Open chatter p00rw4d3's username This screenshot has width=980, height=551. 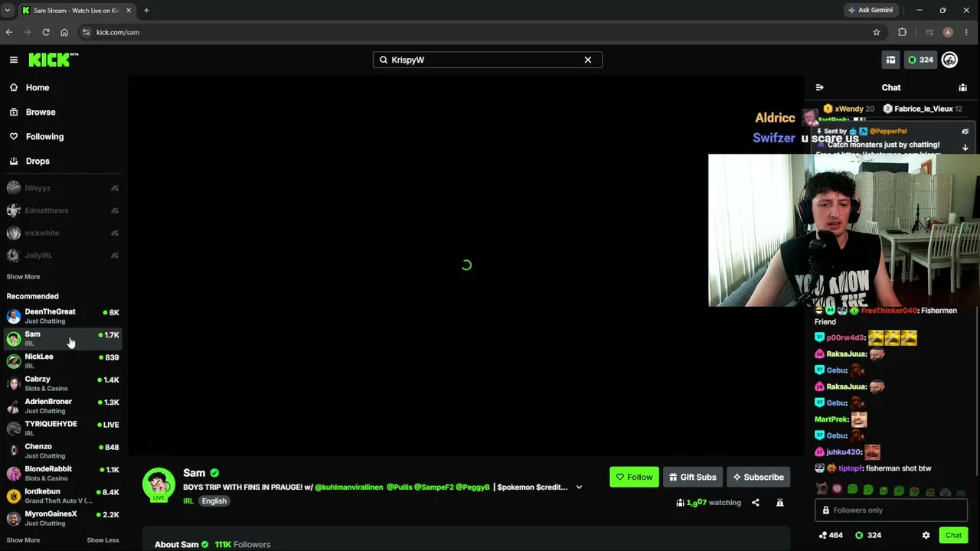pos(845,337)
